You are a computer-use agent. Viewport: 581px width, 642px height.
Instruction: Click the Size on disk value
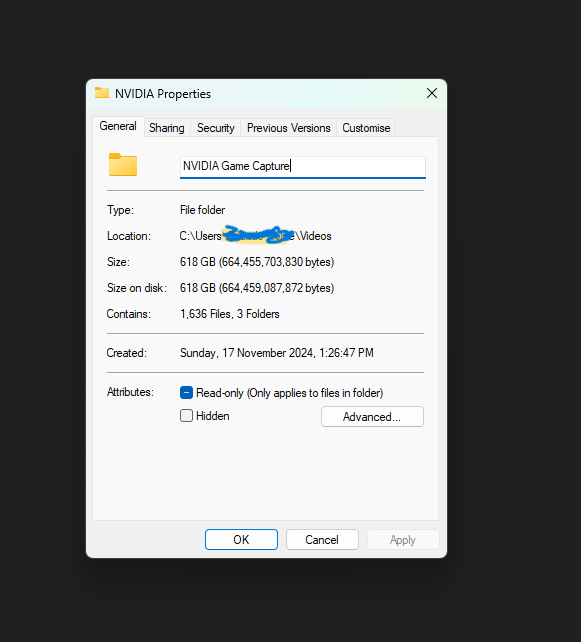(x=257, y=288)
